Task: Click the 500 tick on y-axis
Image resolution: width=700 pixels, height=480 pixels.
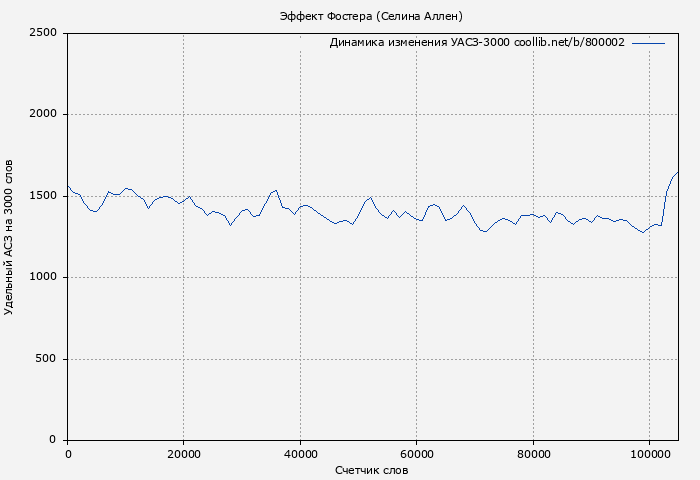Action: 46,359
